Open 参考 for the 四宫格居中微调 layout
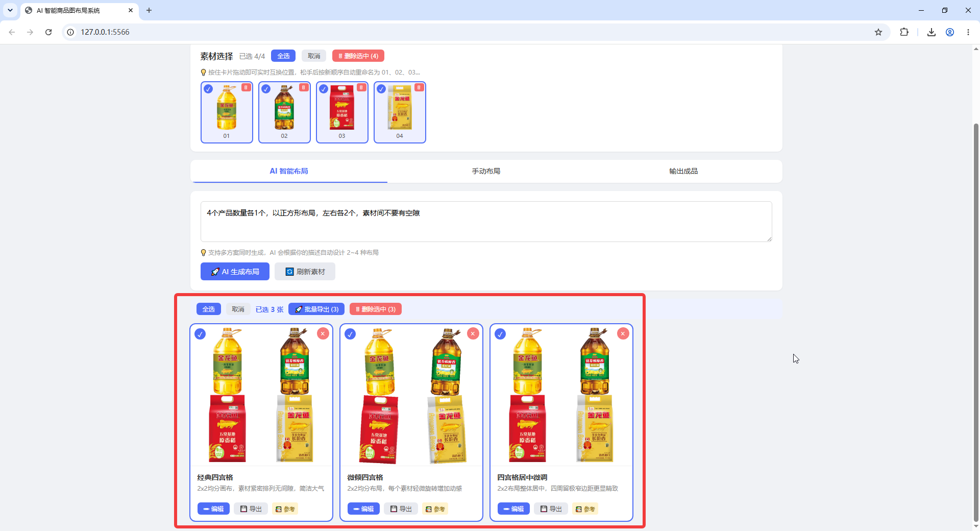The image size is (980, 531). point(585,509)
